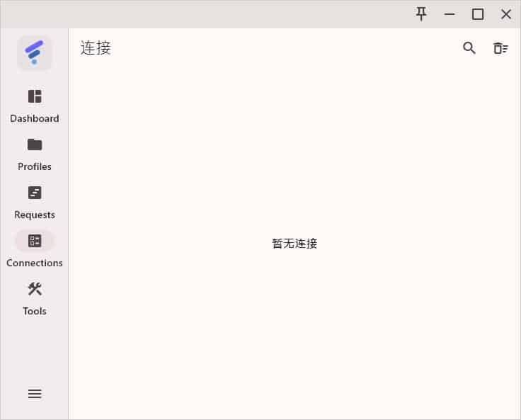This screenshot has width=521, height=420.
Task: Open the Requests list icon
Action: click(35, 193)
